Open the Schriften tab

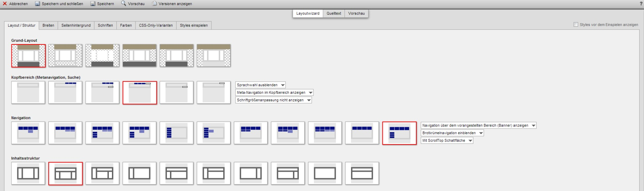tap(105, 26)
